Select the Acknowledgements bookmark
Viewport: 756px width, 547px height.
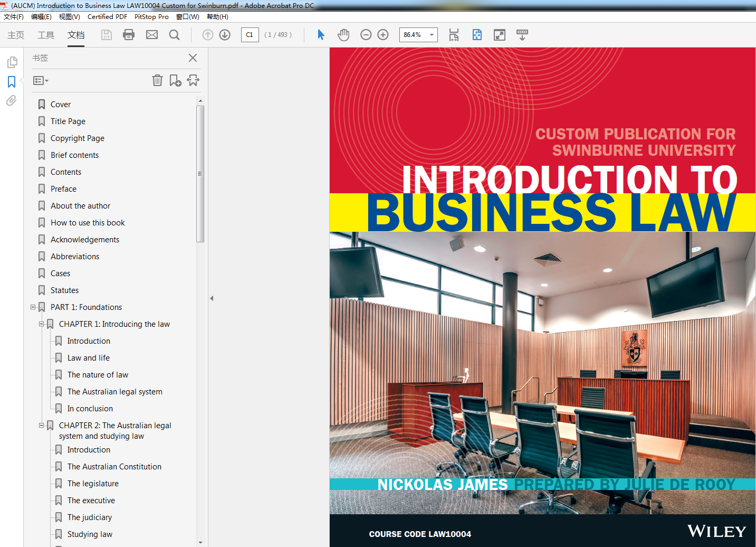[x=84, y=240]
